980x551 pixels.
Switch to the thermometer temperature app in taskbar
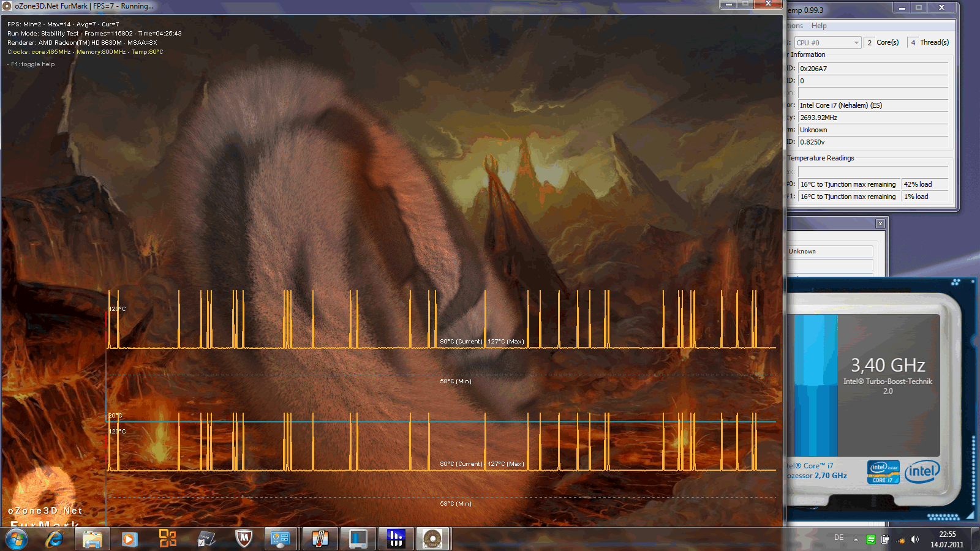[x=320, y=539]
